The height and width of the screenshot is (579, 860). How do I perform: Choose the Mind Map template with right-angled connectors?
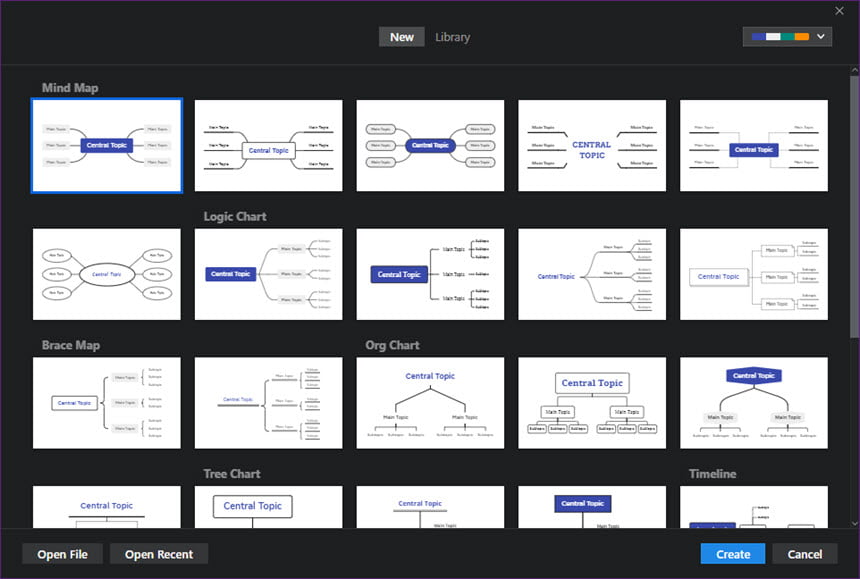click(x=754, y=145)
